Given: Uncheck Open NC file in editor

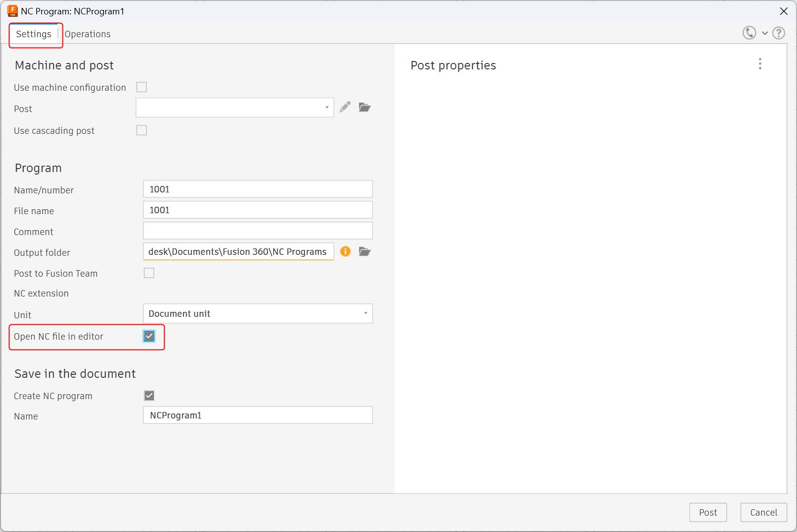Looking at the screenshot, I should [x=149, y=336].
